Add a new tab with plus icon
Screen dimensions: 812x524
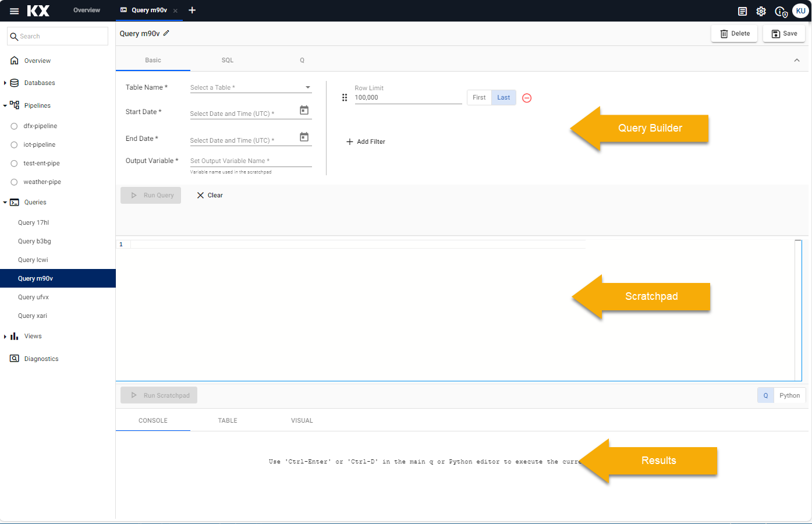(x=192, y=10)
